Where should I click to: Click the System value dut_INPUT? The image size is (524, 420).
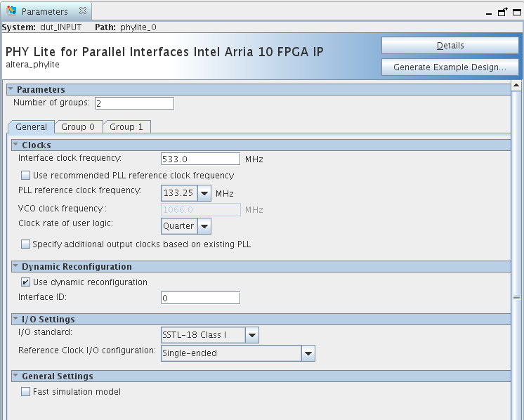pyautogui.click(x=60, y=27)
